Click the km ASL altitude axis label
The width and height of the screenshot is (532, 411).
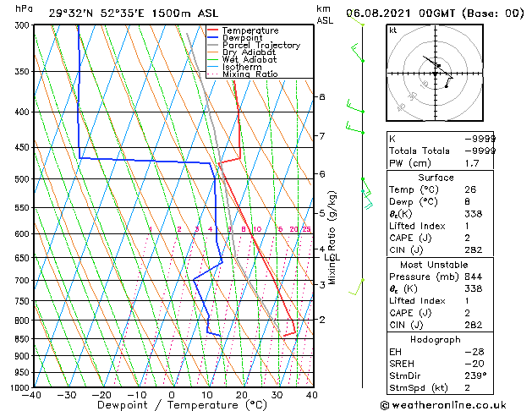pyautogui.click(x=325, y=14)
